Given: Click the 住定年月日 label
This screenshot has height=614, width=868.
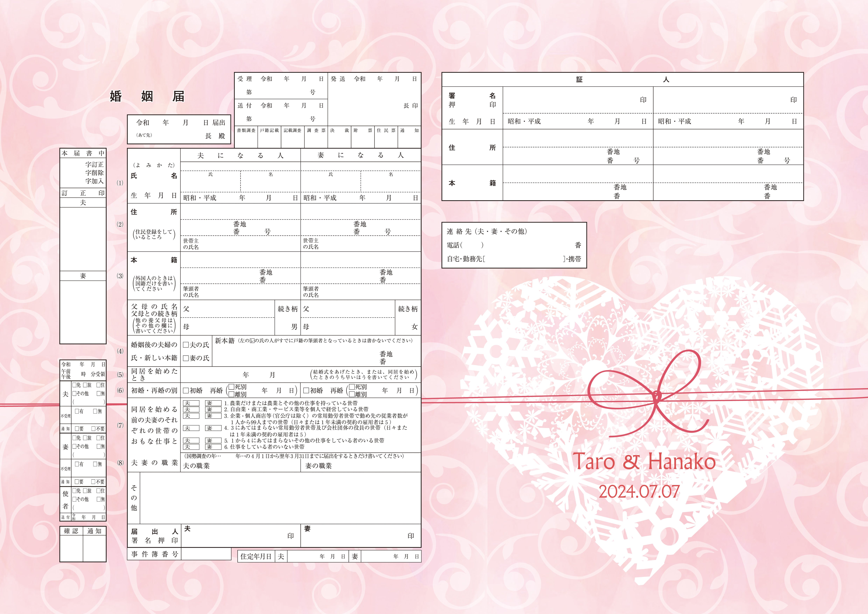Looking at the screenshot, I should pyautogui.click(x=256, y=557).
